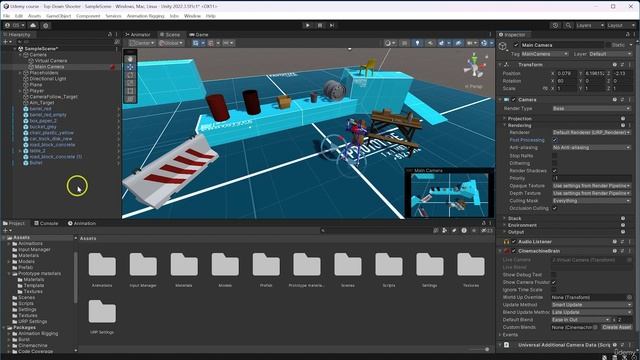Click the Play button
The height and width of the screenshot is (360, 640).
(x=307, y=25)
